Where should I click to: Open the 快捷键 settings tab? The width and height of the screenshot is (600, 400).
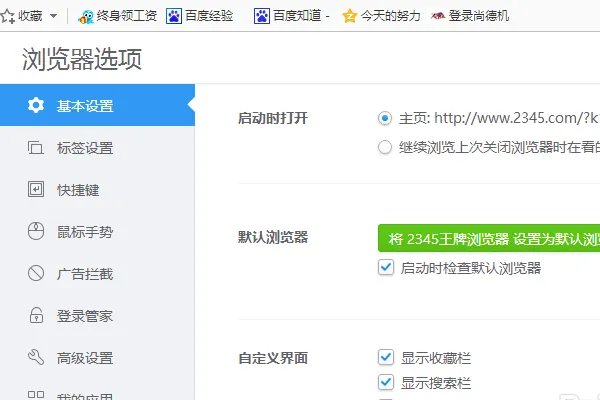tap(97, 189)
